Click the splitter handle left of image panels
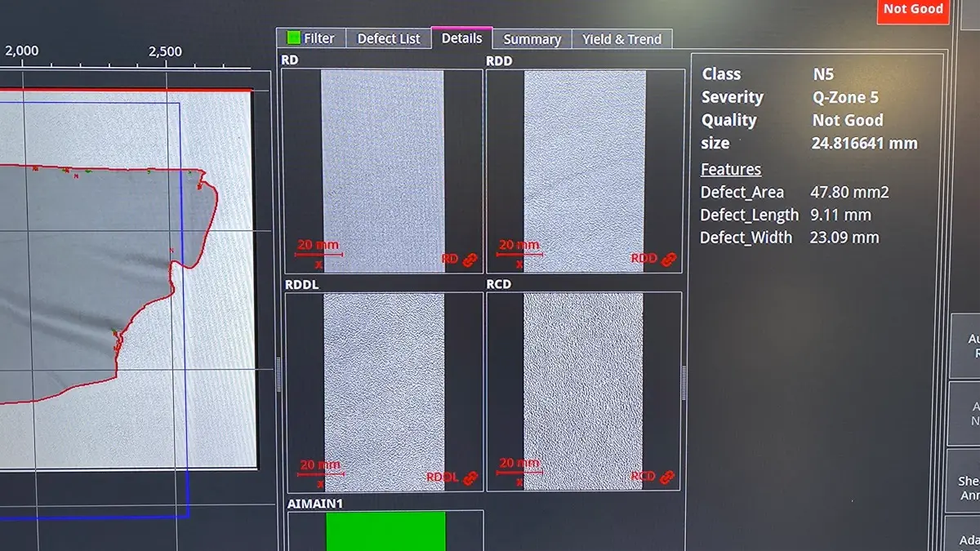Screen dimensions: 980x551 click(x=278, y=374)
